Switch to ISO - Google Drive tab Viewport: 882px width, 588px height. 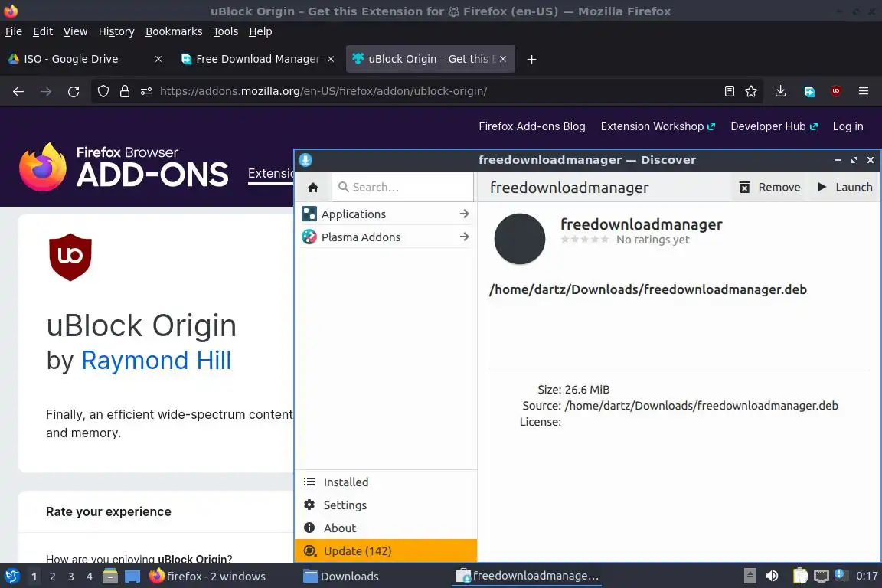click(x=84, y=59)
